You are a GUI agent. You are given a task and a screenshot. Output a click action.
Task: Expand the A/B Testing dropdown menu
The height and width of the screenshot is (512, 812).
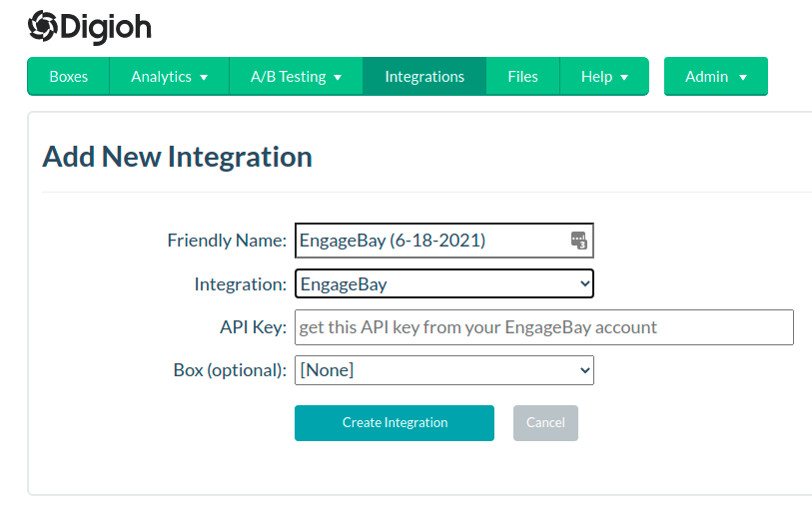[297, 77]
